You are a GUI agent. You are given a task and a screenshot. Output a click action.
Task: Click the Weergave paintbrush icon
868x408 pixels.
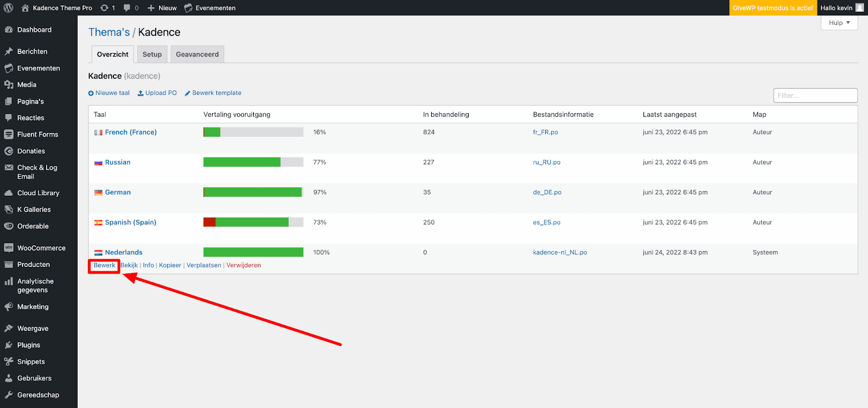(x=9, y=329)
